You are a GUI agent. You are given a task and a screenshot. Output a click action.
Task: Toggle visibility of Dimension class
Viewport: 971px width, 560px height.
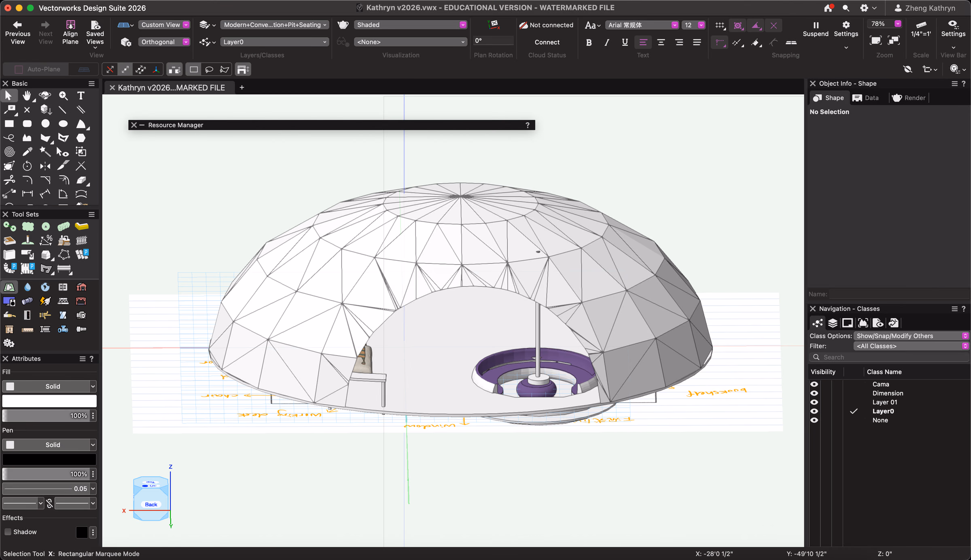(814, 393)
